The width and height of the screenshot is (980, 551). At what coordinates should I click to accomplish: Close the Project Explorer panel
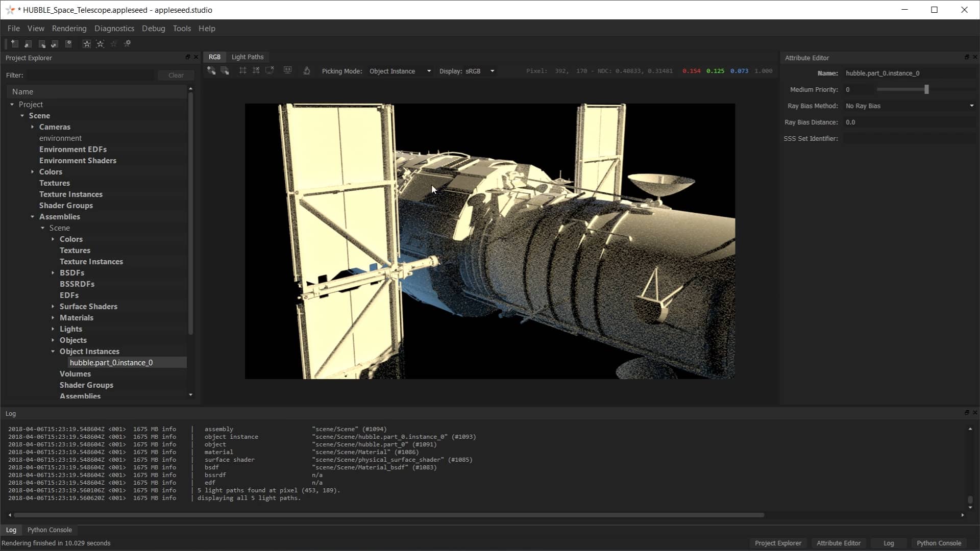point(196,57)
